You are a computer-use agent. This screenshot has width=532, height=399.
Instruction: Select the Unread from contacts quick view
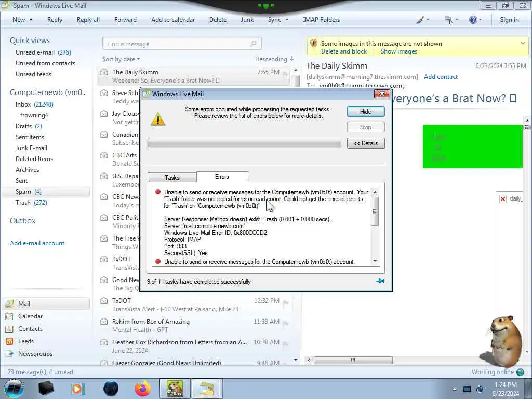[45, 63]
